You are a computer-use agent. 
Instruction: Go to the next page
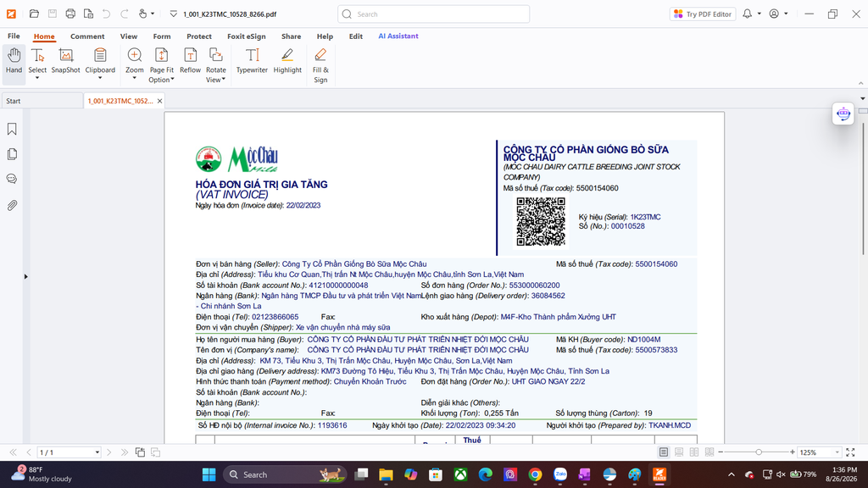[x=109, y=452]
